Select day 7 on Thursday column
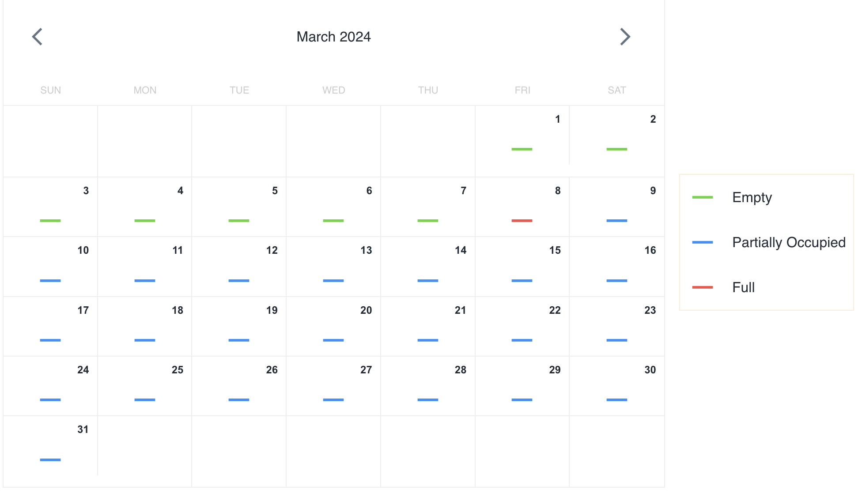The height and width of the screenshot is (504, 862). point(428,207)
